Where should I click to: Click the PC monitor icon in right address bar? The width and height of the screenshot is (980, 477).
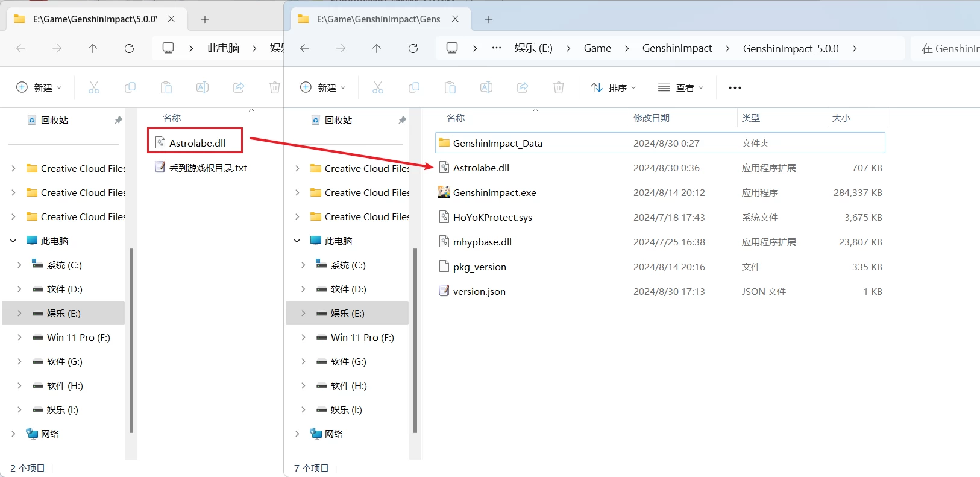pos(452,48)
